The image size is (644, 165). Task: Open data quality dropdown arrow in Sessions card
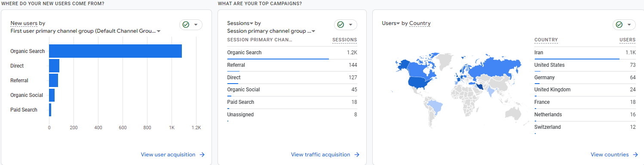(351, 25)
